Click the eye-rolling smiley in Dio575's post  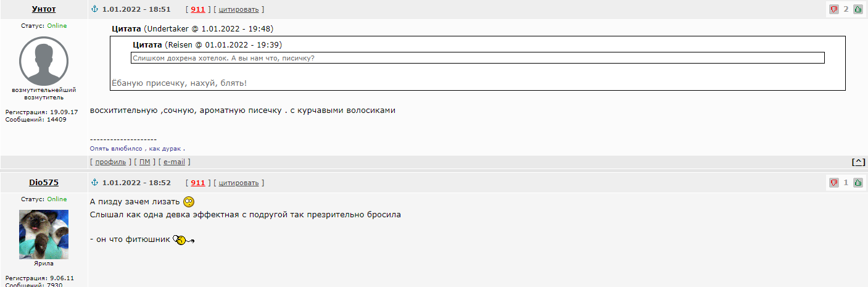[189, 202]
